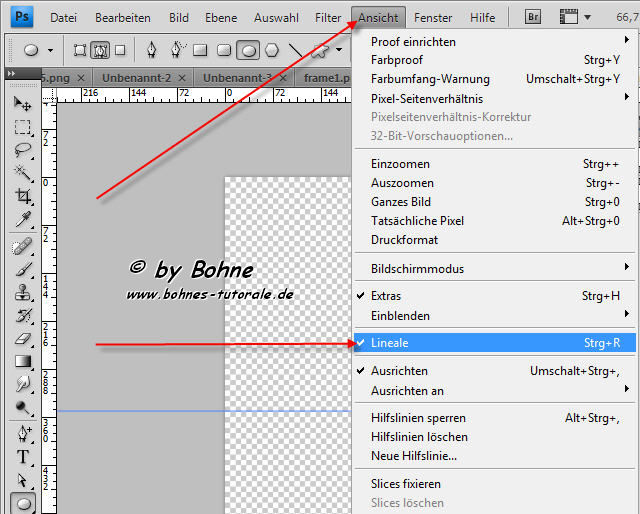This screenshot has height=514, width=640.
Task: Choose the Crop tool
Action: click(22, 197)
